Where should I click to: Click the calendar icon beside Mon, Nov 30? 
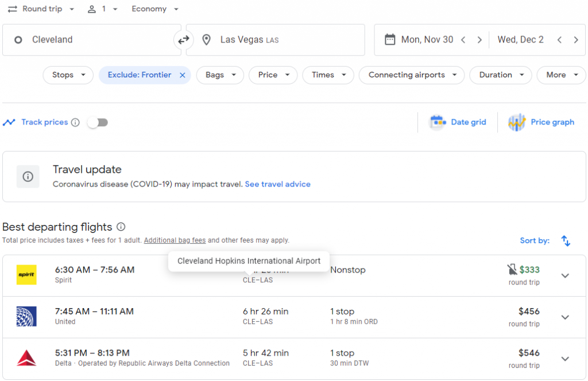coord(390,40)
